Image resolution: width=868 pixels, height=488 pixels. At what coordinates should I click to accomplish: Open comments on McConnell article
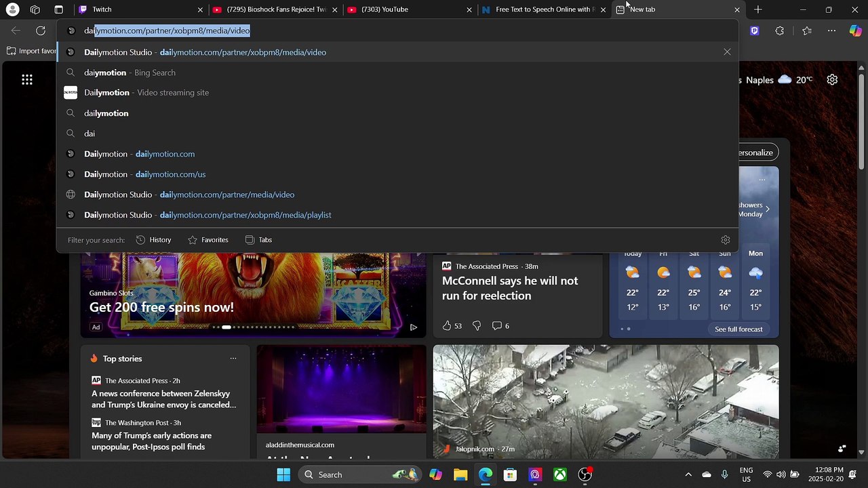(x=500, y=326)
